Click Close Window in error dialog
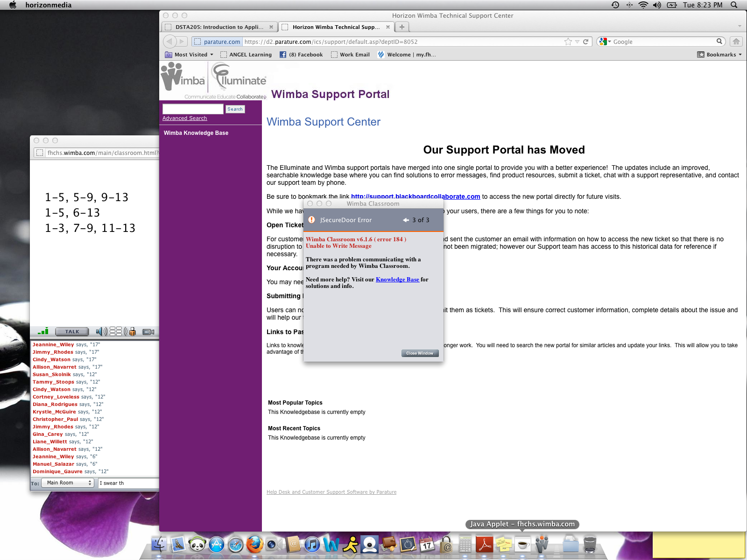The width and height of the screenshot is (747, 560). coord(420,353)
